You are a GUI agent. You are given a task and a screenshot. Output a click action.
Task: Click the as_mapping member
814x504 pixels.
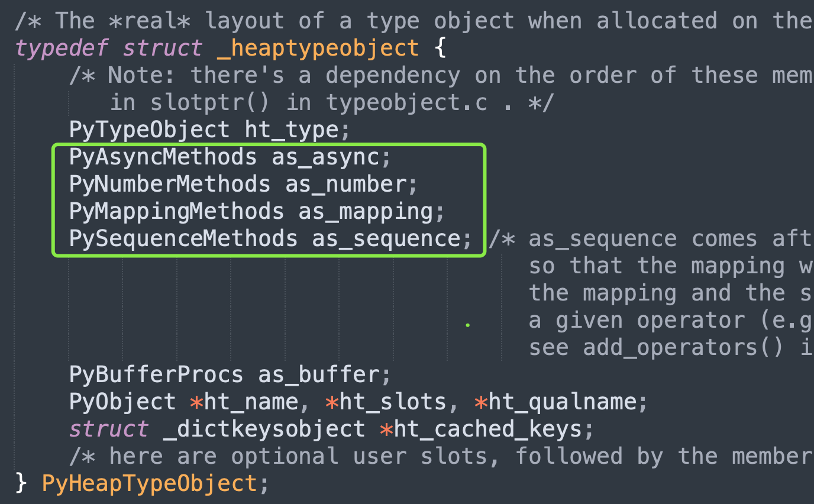366,212
